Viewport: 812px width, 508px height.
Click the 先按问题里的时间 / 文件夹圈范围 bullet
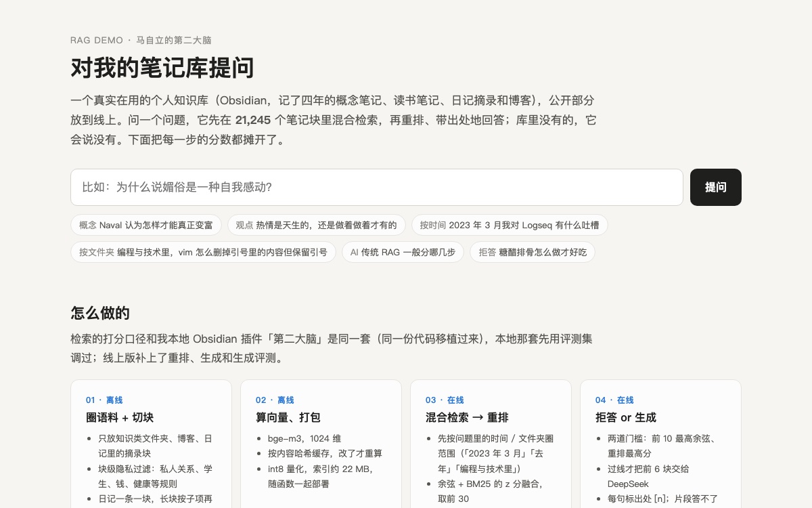[495, 453]
